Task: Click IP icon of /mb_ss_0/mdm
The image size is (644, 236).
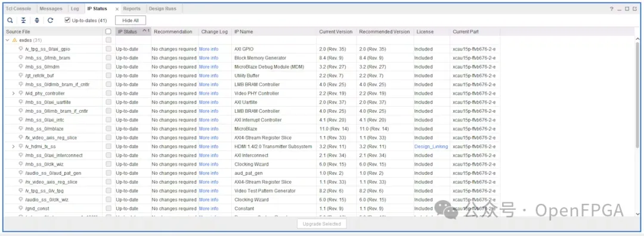Action: tap(21, 67)
